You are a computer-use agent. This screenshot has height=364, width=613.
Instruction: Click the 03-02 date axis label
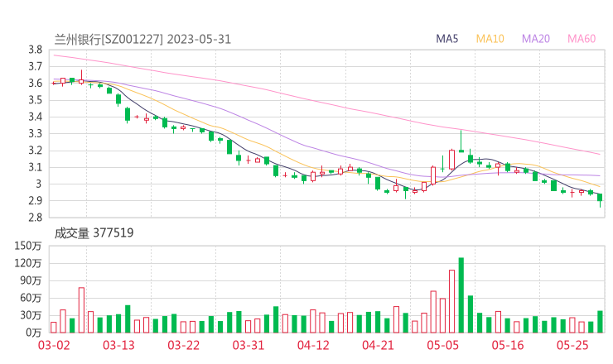tap(54, 345)
